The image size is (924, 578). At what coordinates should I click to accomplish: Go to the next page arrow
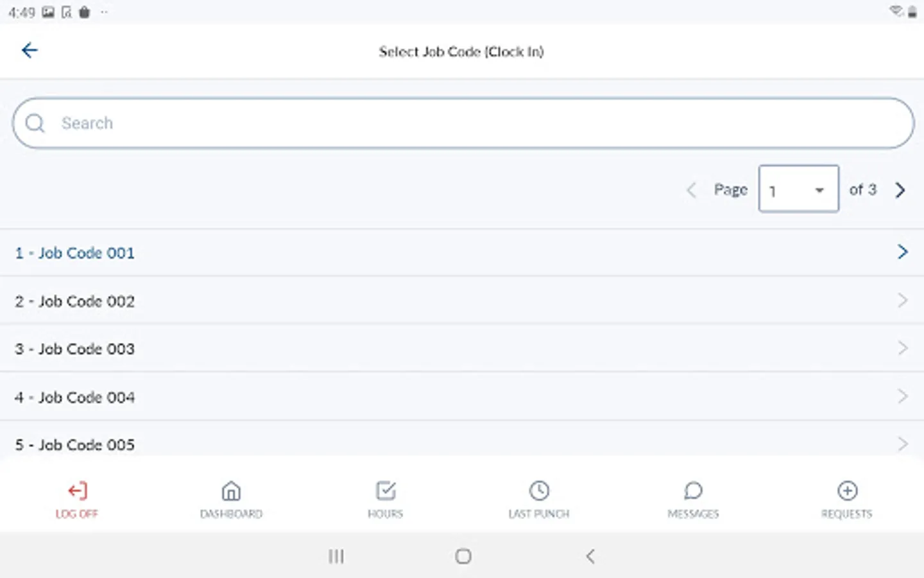[x=900, y=190]
